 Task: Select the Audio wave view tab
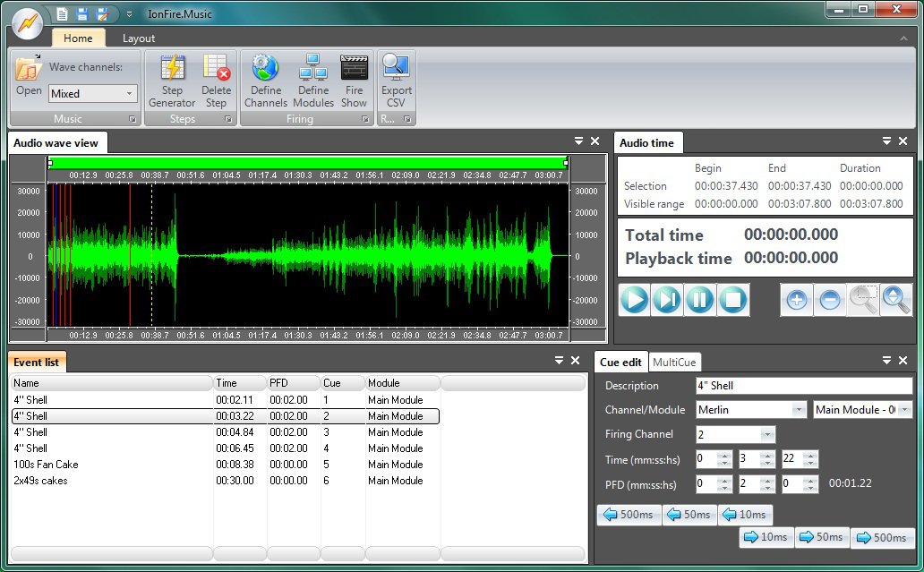click(x=56, y=143)
